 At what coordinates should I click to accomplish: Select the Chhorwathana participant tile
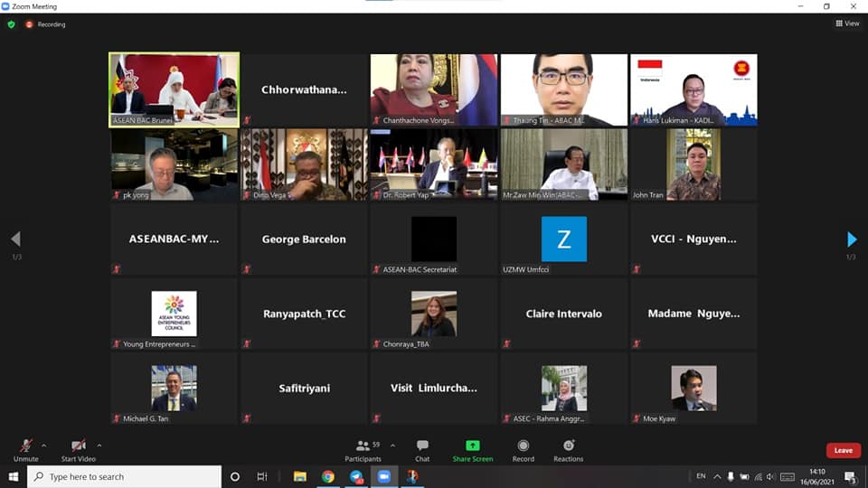click(x=304, y=89)
